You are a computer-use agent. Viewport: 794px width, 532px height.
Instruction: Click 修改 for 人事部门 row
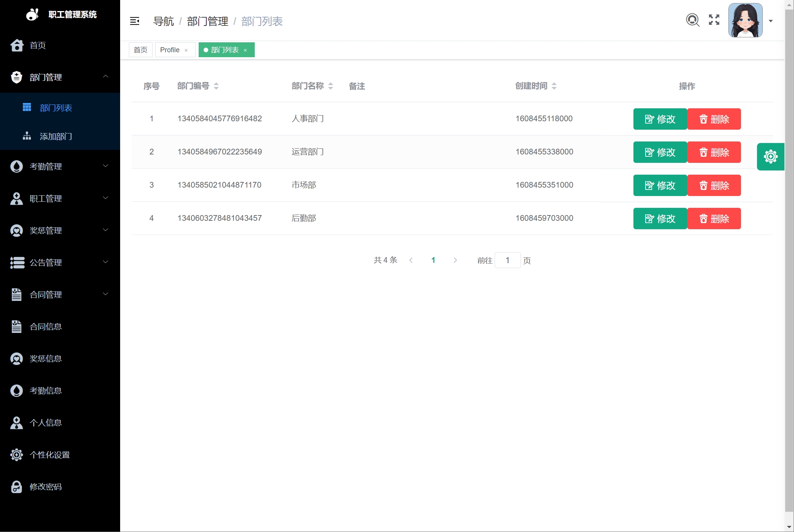(x=660, y=119)
